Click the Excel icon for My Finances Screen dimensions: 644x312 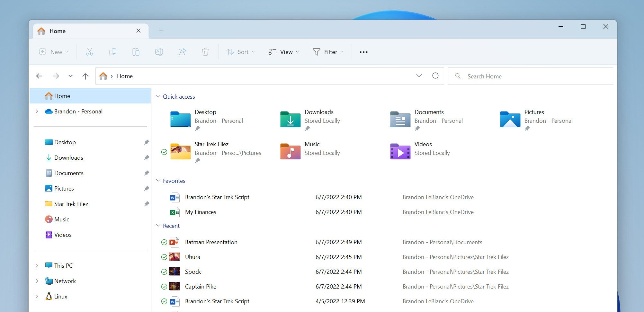point(174,212)
